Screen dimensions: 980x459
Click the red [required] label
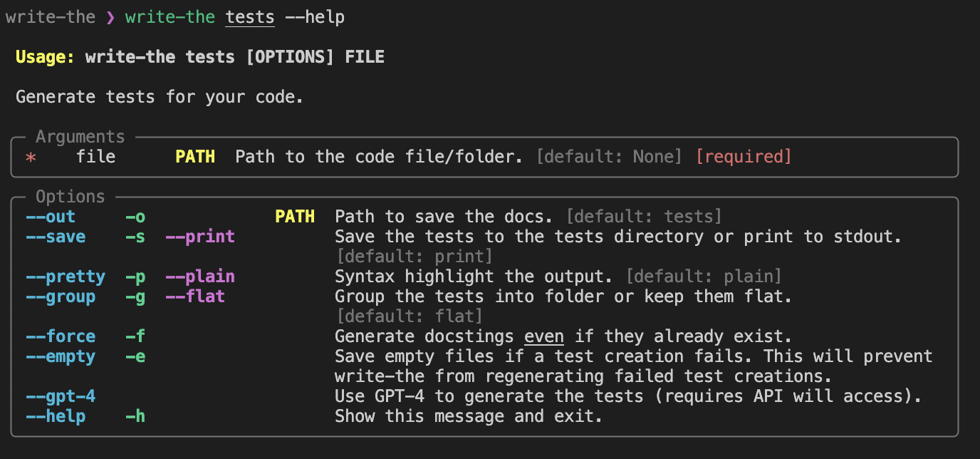coord(744,157)
